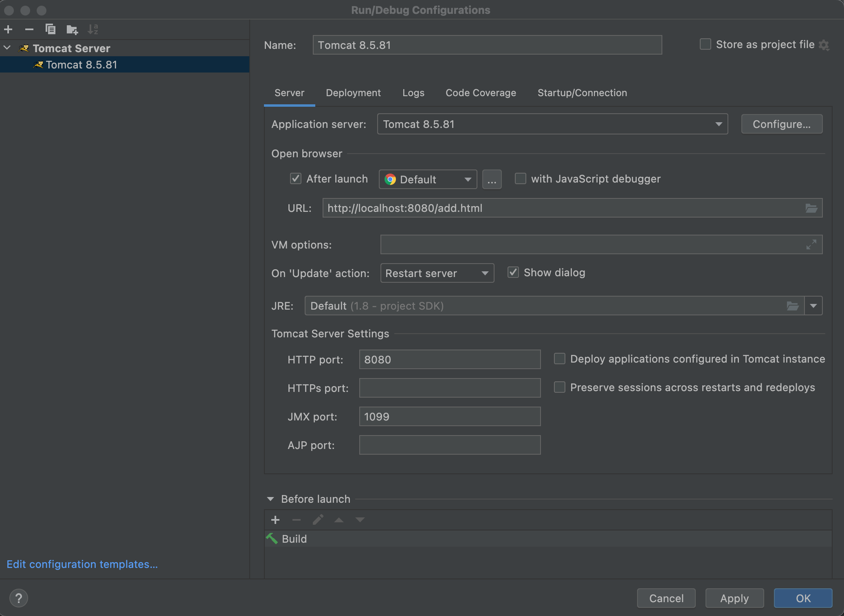Switch to Deployment tab
This screenshot has height=616, width=844.
coord(353,93)
